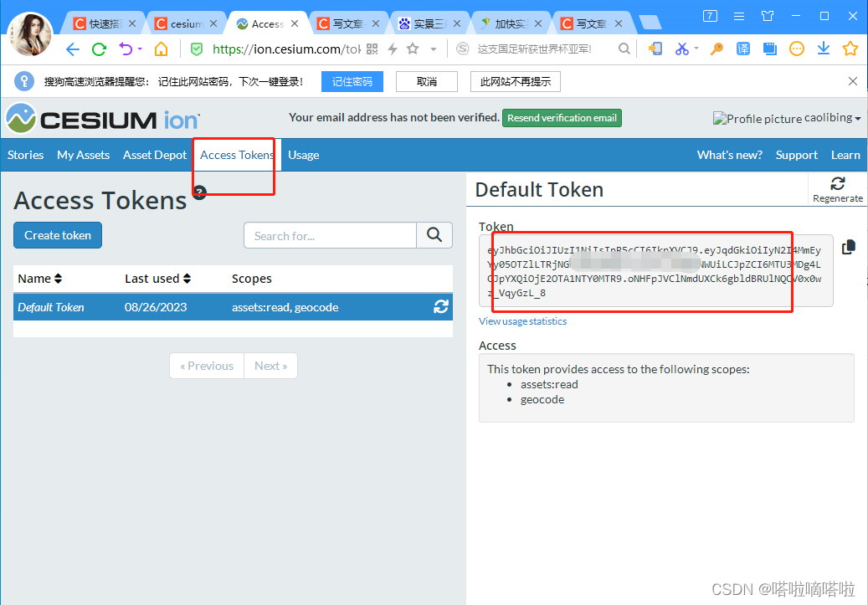Click 此网站不再提示 button
The image size is (868, 605).
coord(516,82)
